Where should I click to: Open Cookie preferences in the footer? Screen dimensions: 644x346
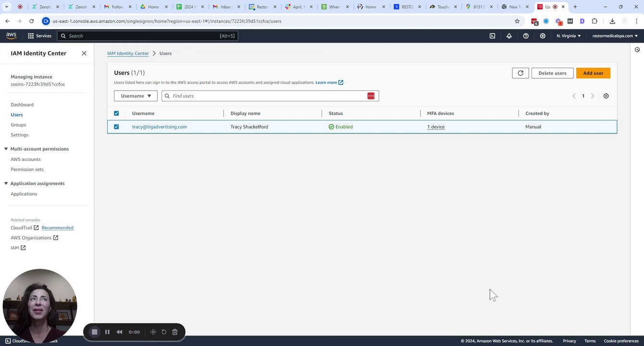(x=621, y=341)
